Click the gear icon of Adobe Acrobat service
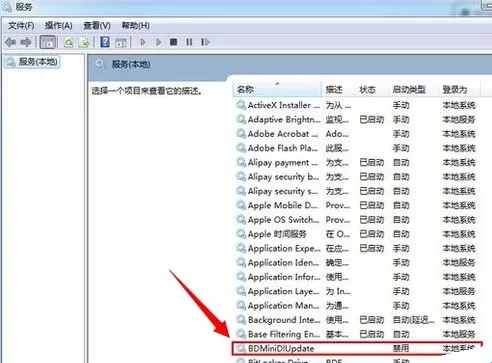This screenshot has width=492, height=363. click(x=241, y=134)
